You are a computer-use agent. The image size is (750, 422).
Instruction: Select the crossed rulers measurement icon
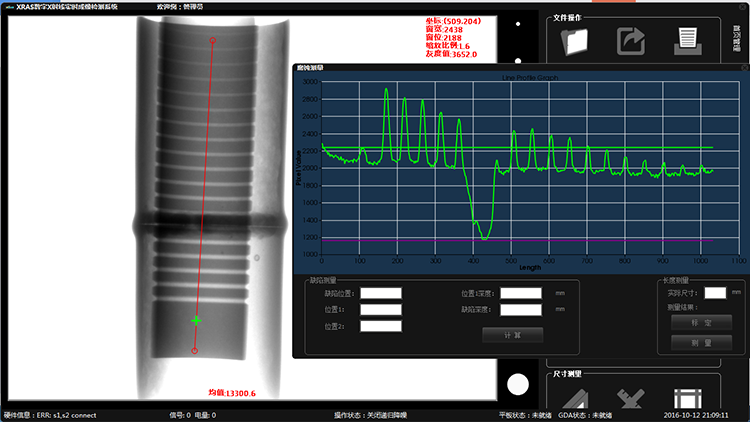[x=631, y=399]
